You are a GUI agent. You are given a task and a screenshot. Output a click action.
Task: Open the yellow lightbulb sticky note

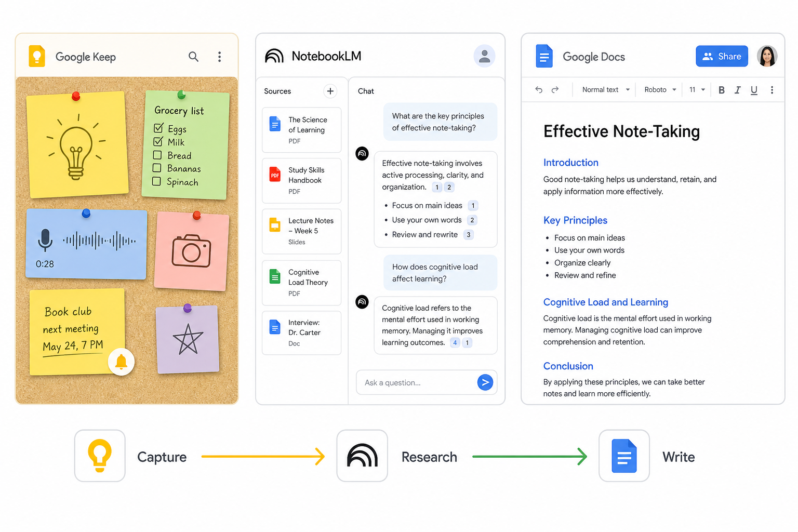[77, 145]
